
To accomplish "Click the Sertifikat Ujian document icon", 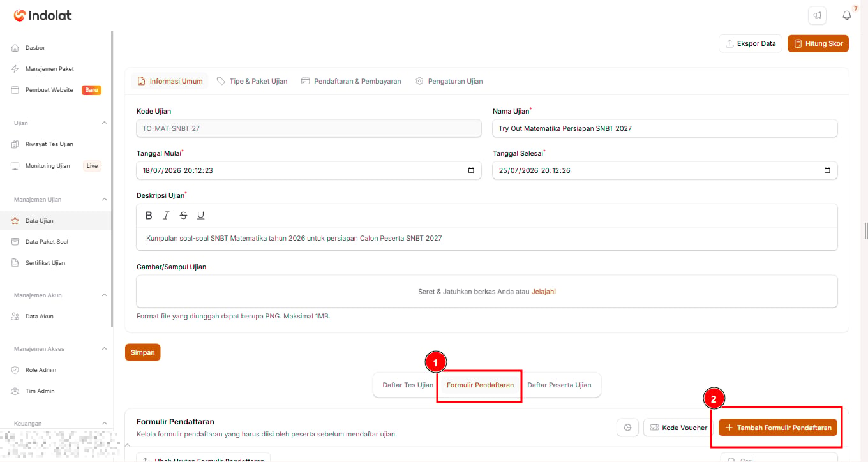I will 15,263.
